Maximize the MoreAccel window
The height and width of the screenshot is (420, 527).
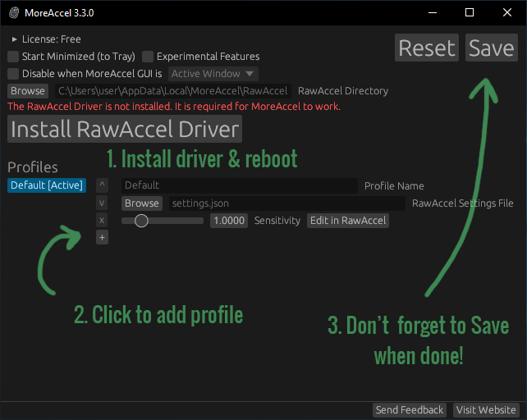(x=470, y=13)
